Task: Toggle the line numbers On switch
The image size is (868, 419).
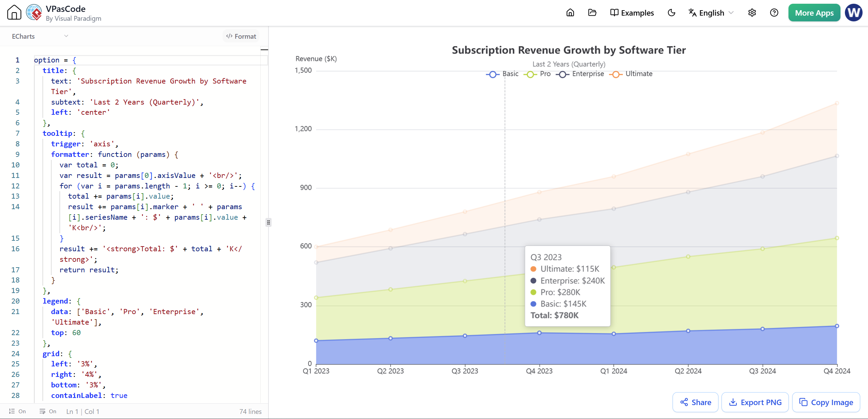Action: point(17,412)
